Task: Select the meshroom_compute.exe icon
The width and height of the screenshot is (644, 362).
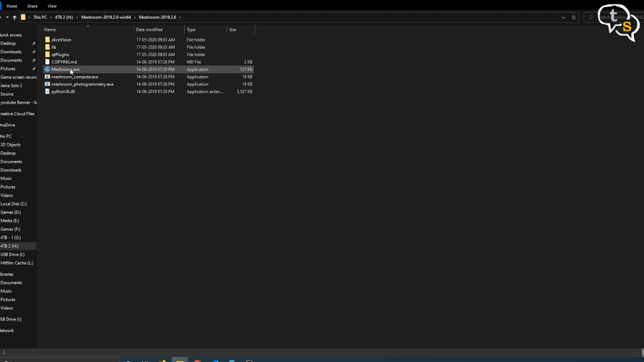Action: coord(47,77)
